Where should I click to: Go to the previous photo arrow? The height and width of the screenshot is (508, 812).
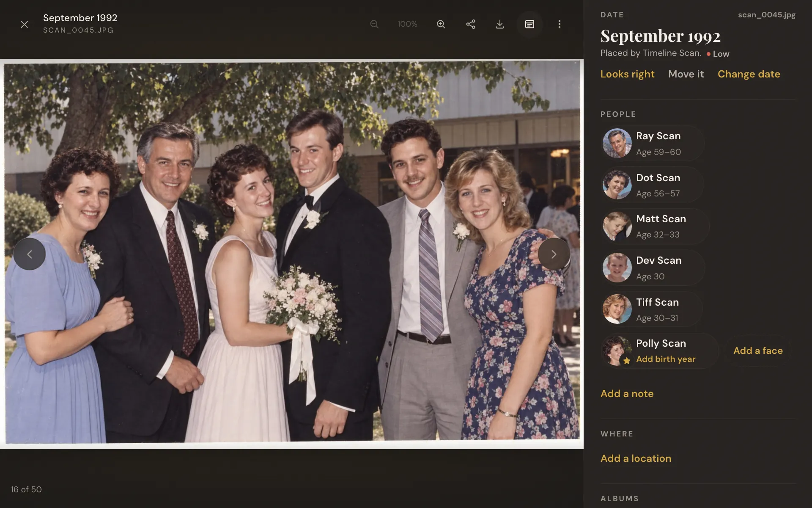pos(29,254)
